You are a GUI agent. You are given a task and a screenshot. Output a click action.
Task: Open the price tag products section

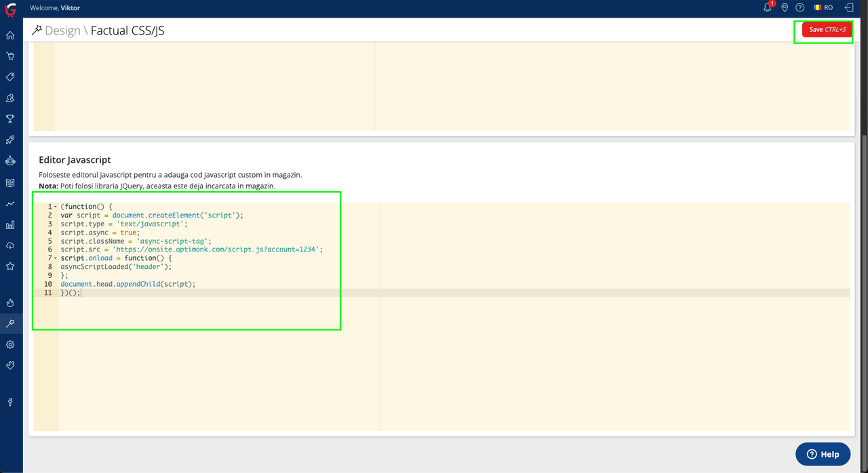[10, 77]
